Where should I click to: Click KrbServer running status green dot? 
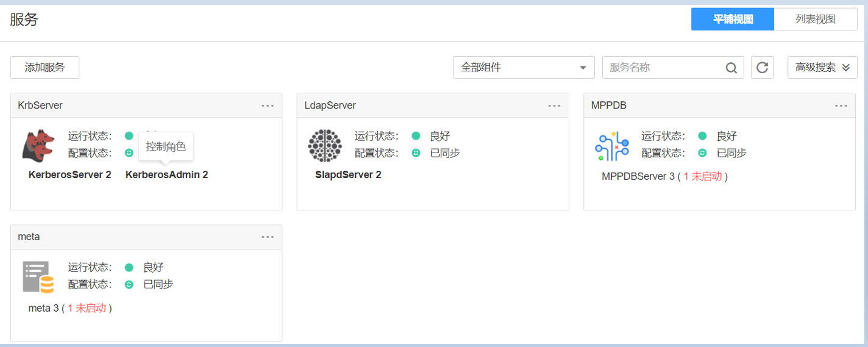(x=129, y=136)
